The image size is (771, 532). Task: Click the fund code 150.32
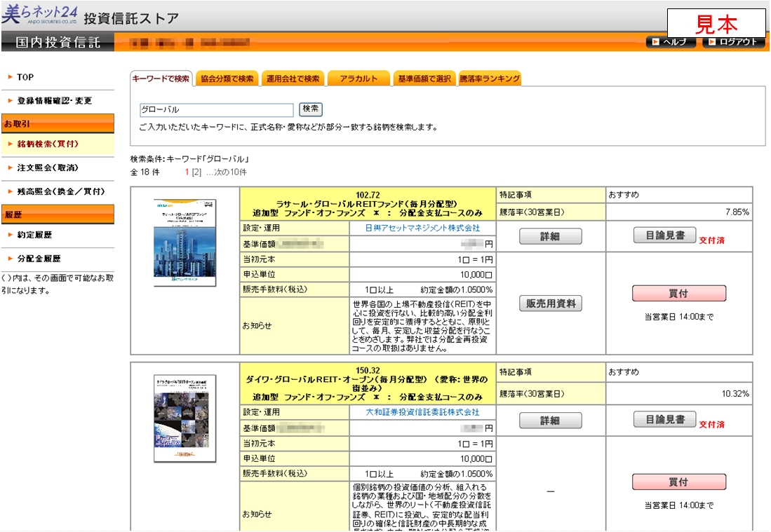click(368, 370)
